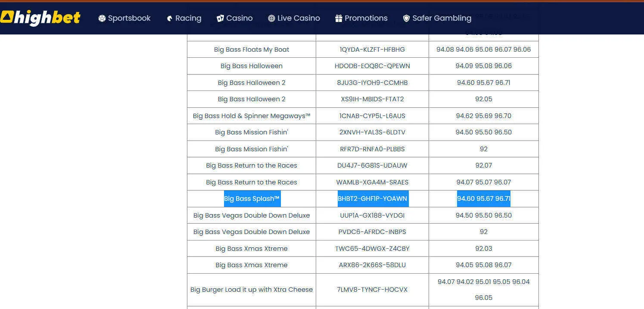
Task: Click RTP values 94.09 95.08 96.06
Action: (x=484, y=66)
